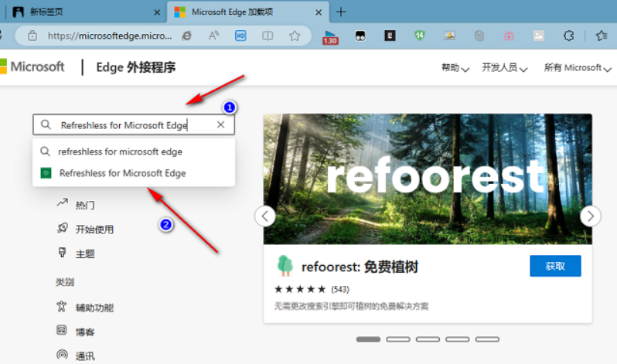Go to previous carousel slide
The image size is (617, 364).
click(x=265, y=216)
